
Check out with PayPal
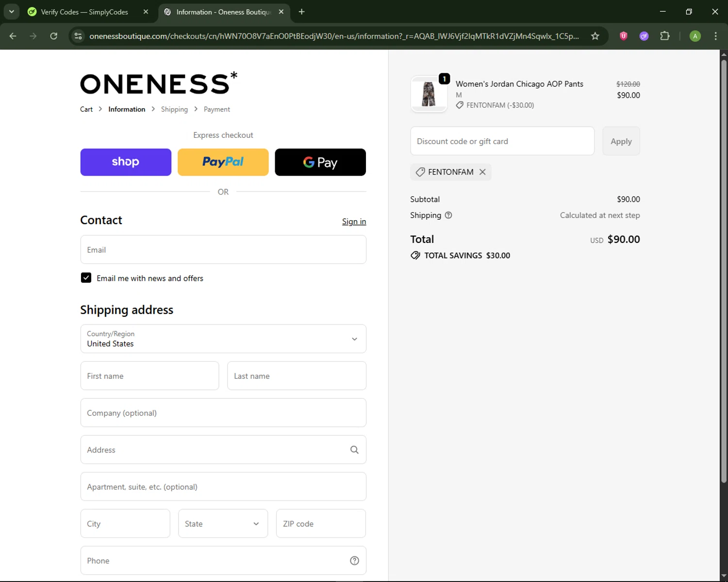point(223,162)
